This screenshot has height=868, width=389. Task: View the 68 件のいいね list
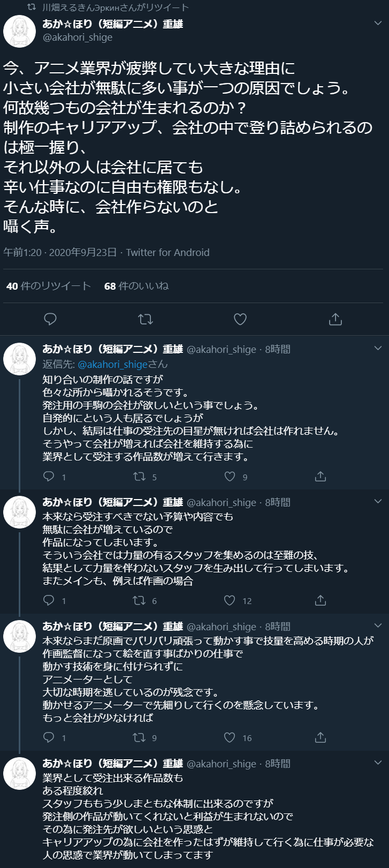tap(136, 286)
